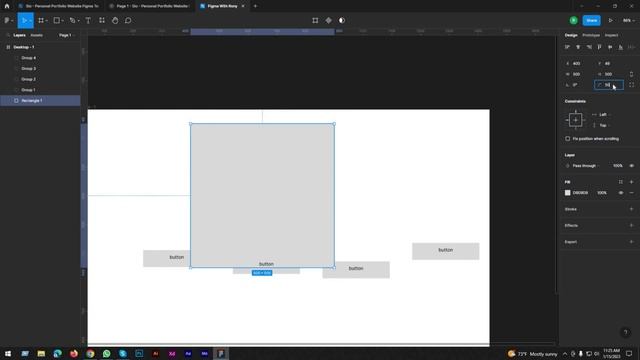Click the Align vertical centers icon
640x360 pixels.
610,47
